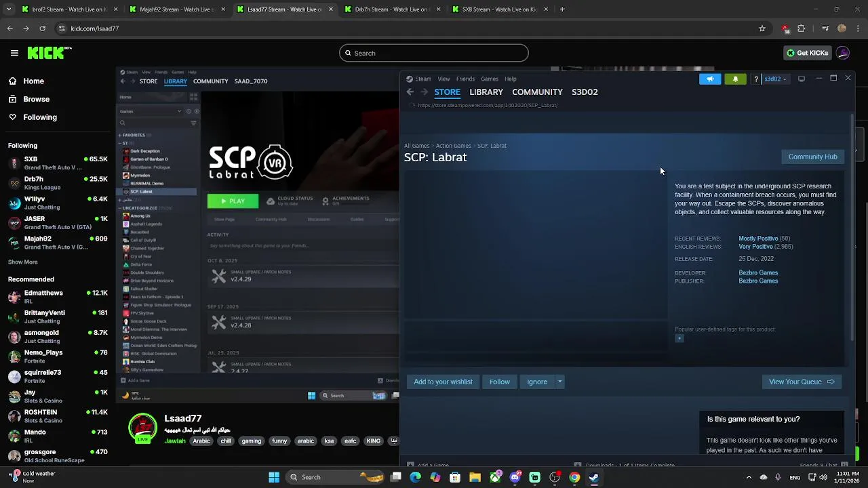The height and width of the screenshot is (488, 868).
Task: Open SXB channel in Following list
Action: pyautogui.click(x=58, y=163)
